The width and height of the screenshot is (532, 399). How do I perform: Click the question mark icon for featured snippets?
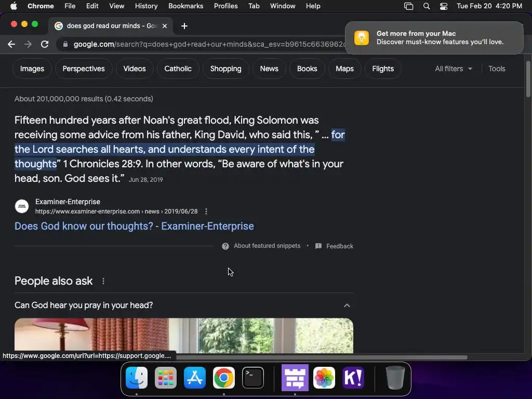click(225, 246)
